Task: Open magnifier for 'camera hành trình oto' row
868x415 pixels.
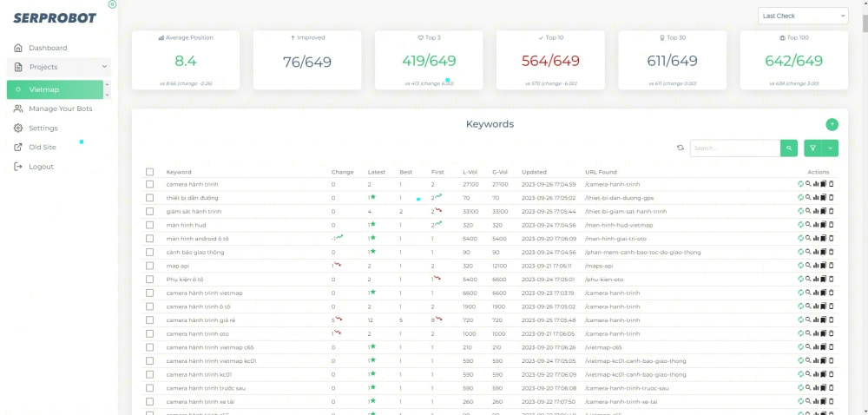Action: click(808, 333)
